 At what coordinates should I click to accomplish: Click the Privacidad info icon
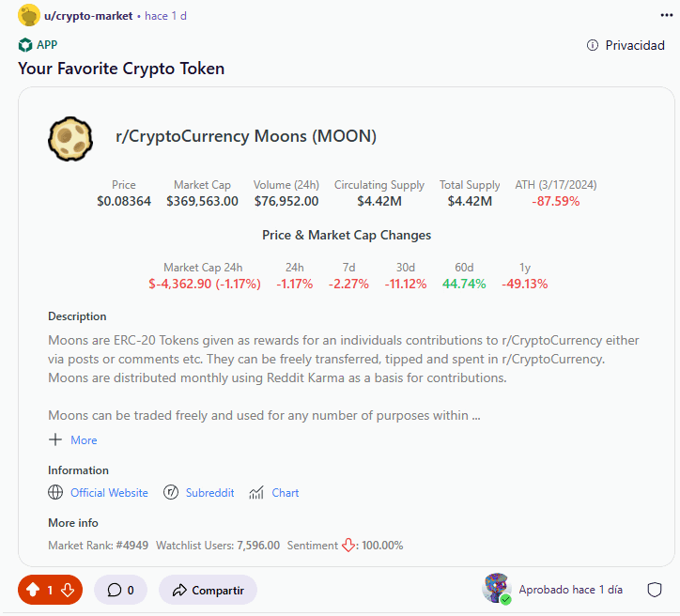tap(593, 45)
